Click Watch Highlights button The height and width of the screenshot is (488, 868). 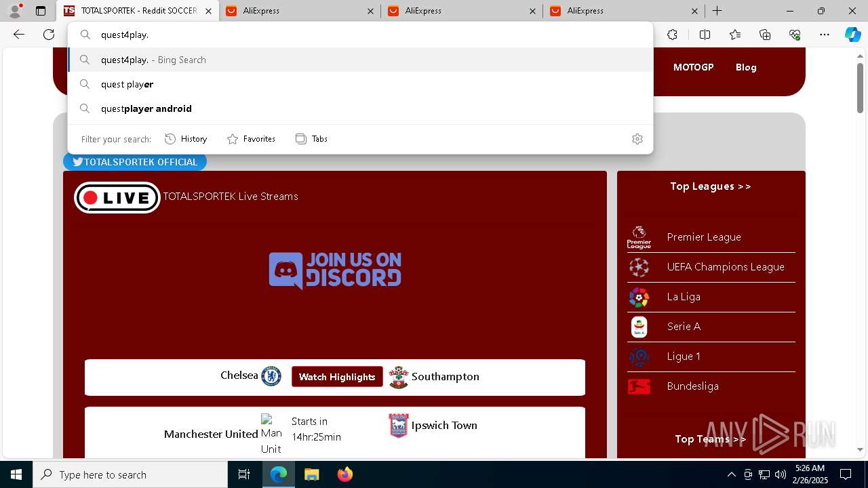point(337,377)
